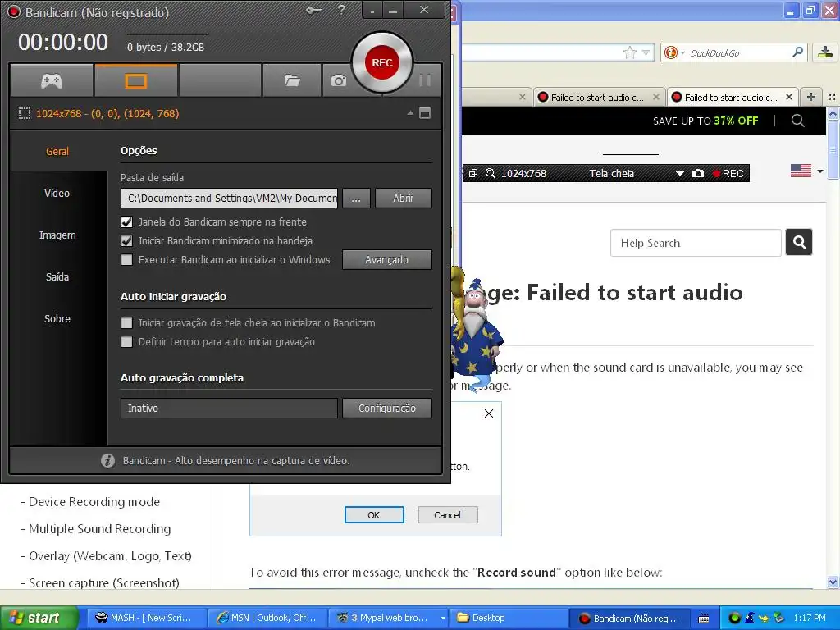
Task: Open the 'Device Recording mode' link
Action: 94,502
